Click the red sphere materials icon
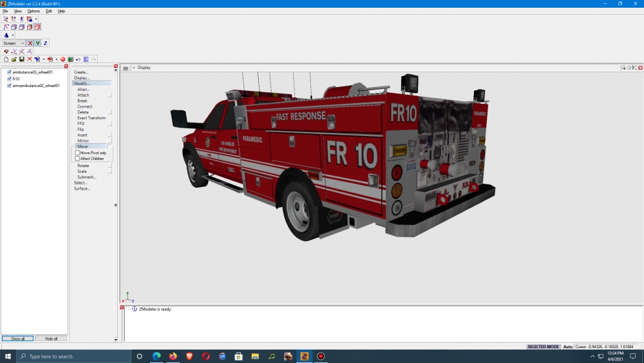The width and height of the screenshot is (644, 363). click(63, 59)
